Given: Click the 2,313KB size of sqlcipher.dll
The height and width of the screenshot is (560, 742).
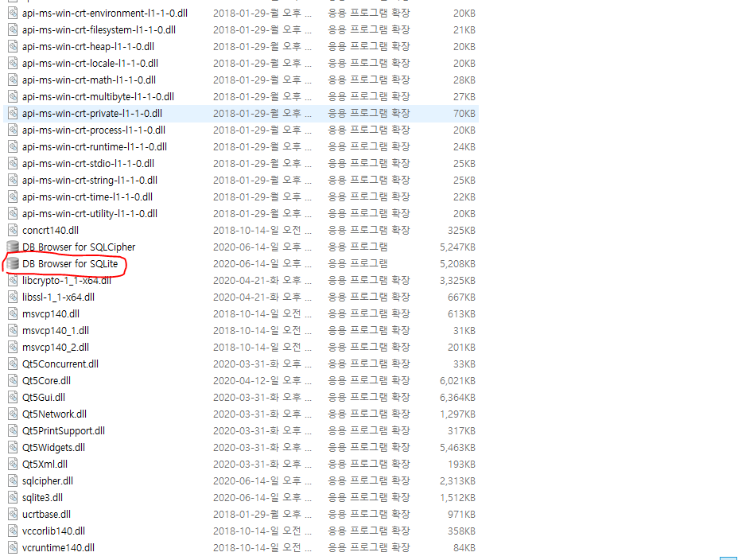Looking at the screenshot, I should (x=457, y=481).
